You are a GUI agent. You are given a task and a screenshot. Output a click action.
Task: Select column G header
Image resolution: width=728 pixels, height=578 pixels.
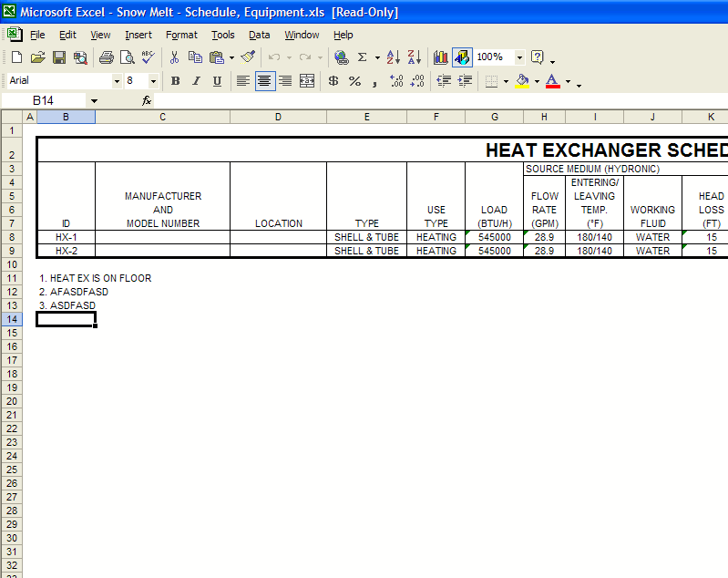point(495,117)
